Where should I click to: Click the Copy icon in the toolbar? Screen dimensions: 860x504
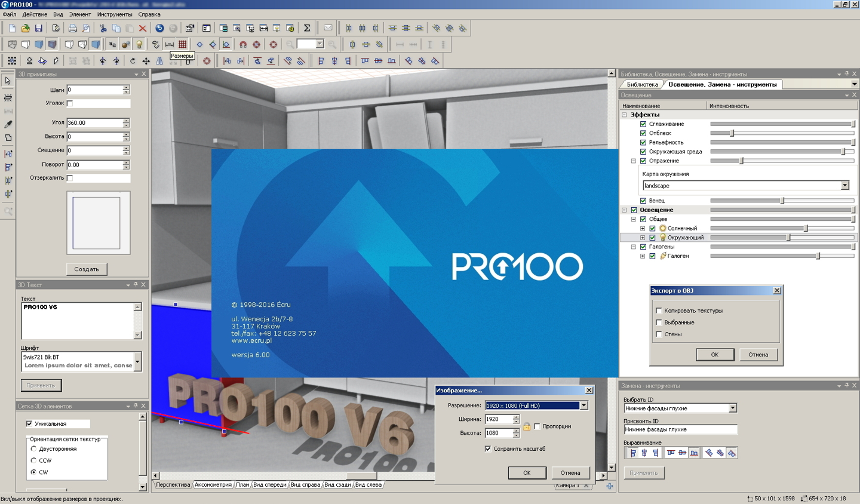point(116,28)
